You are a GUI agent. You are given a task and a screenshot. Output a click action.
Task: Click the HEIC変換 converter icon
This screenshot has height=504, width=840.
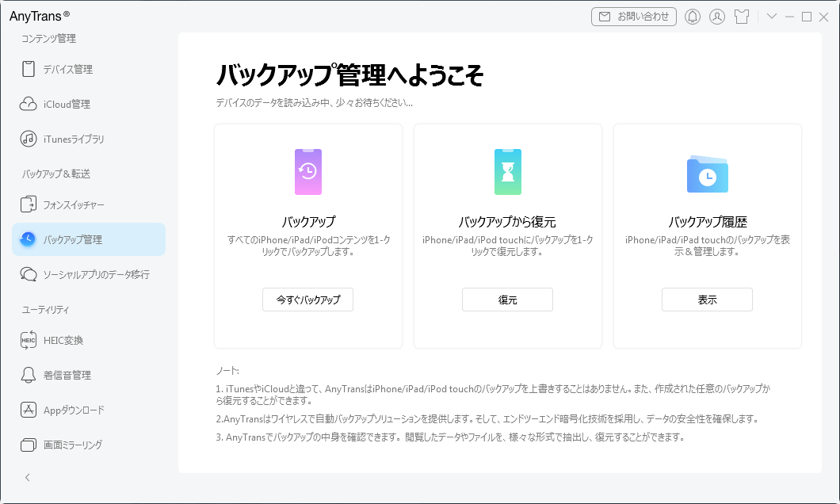point(29,340)
